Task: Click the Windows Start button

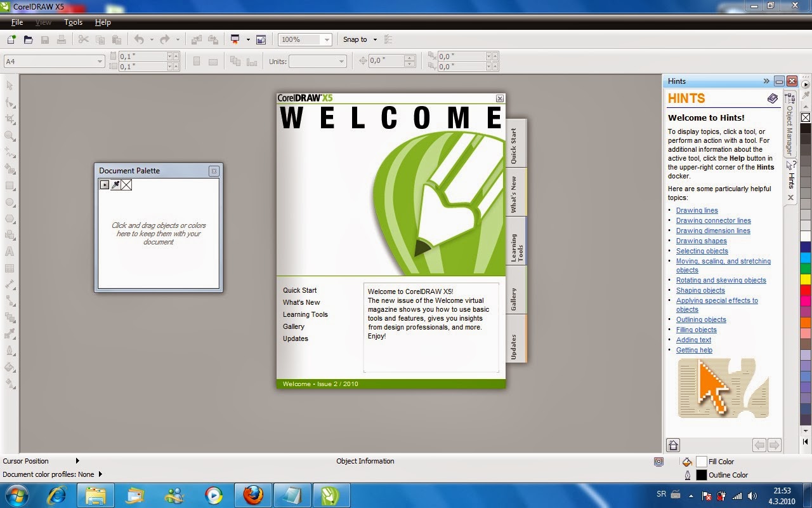Action: coord(17,495)
